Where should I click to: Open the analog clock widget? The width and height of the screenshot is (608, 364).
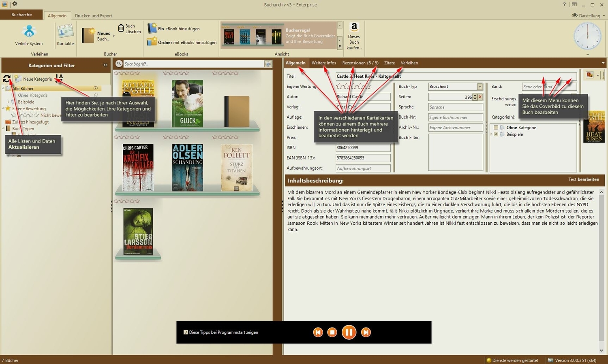pos(587,36)
